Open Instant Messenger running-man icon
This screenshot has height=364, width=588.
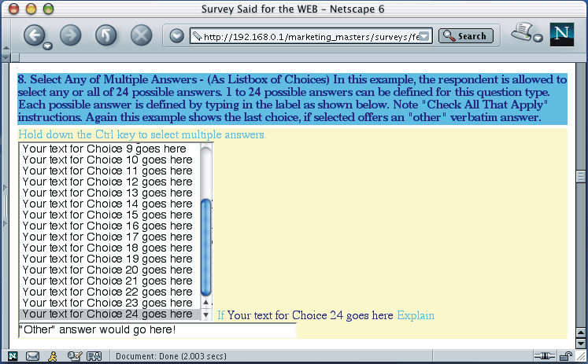point(53,356)
